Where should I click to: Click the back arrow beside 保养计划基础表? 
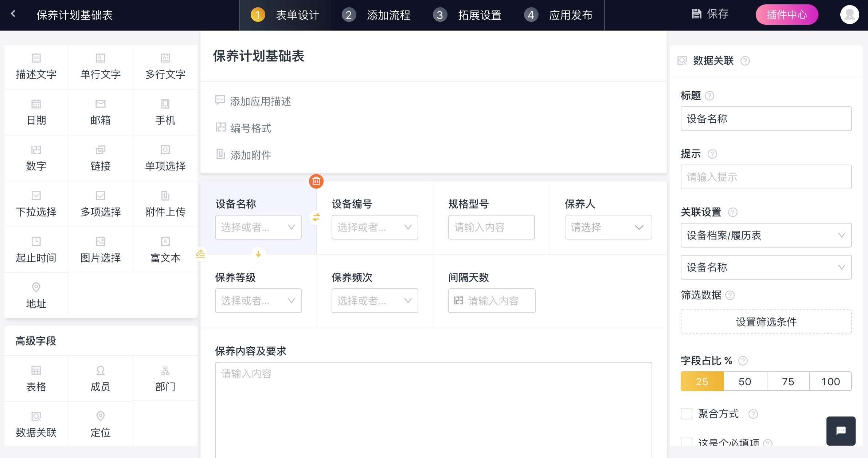coord(13,13)
